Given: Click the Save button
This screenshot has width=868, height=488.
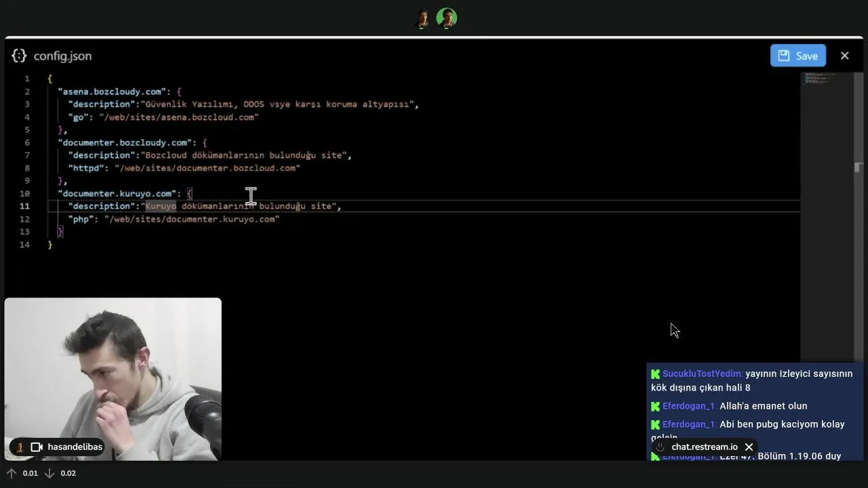Looking at the screenshot, I should point(797,56).
